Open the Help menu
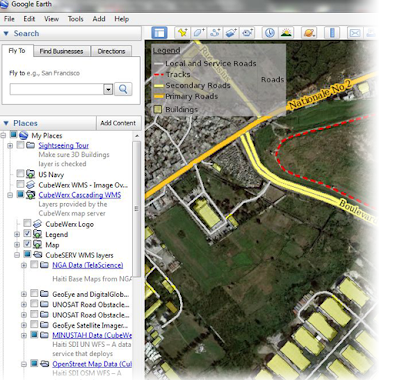The width and height of the screenshot is (400, 380). pyautogui.click(x=122, y=19)
